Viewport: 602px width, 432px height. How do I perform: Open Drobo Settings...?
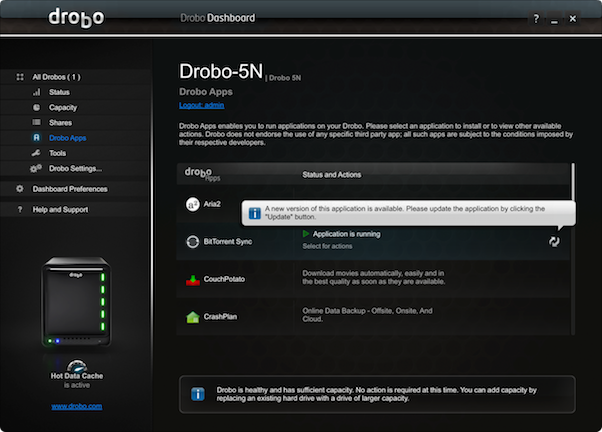pyautogui.click(x=75, y=169)
